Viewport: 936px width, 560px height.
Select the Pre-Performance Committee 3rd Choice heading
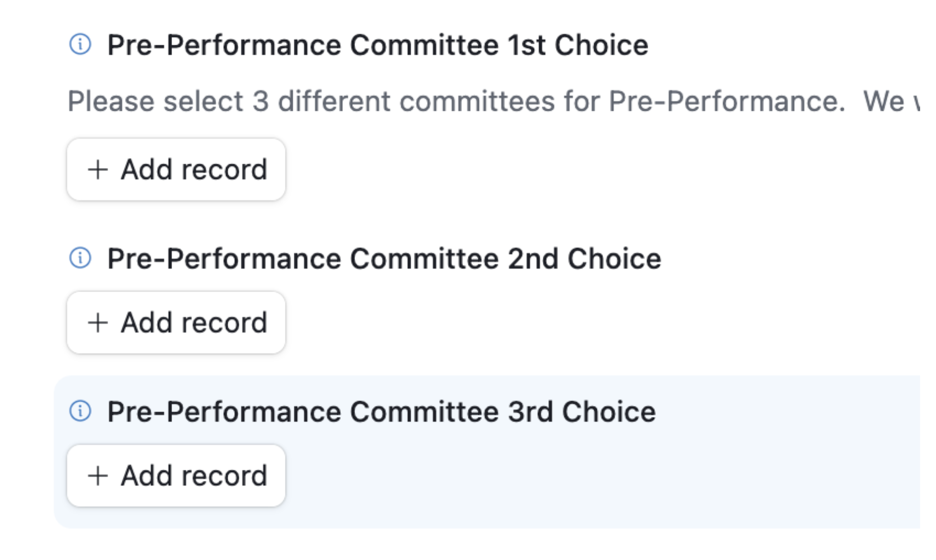click(381, 412)
